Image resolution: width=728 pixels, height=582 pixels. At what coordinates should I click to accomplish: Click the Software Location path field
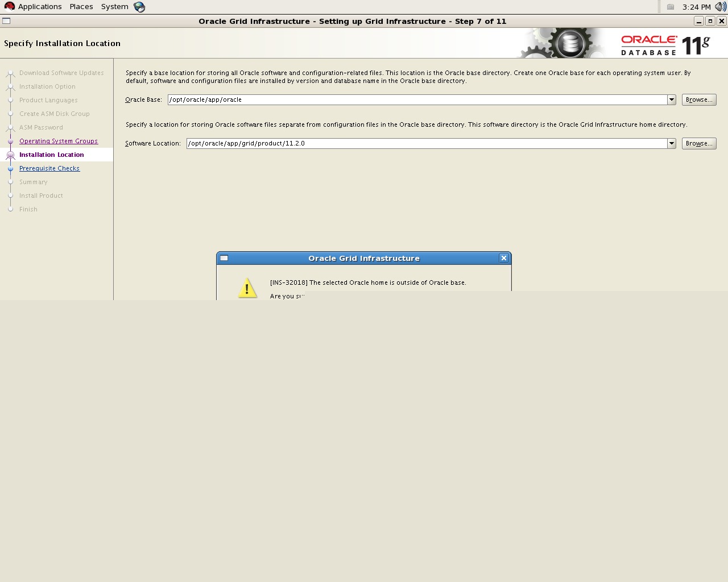coord(427,143)
